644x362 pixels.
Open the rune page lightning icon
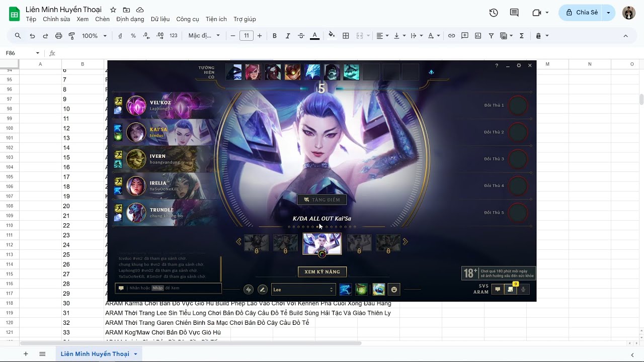[249, 289]
